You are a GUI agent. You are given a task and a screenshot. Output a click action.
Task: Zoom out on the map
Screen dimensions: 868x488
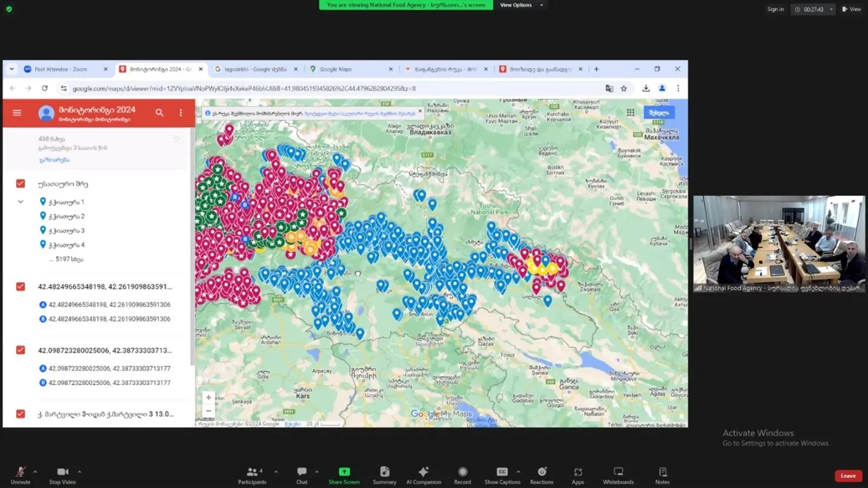coord(209,411)
